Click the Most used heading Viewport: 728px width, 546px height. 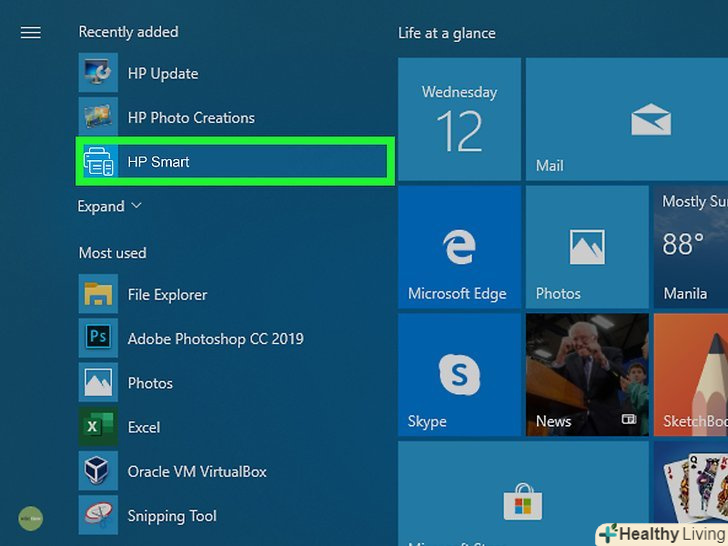pos(112,253)
